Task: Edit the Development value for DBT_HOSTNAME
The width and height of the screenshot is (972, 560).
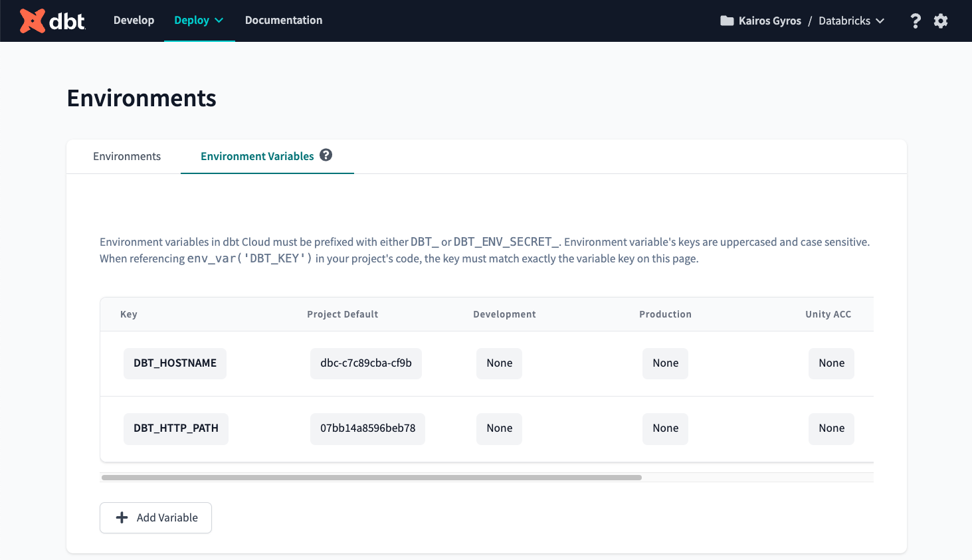Action: click(499, 363)
